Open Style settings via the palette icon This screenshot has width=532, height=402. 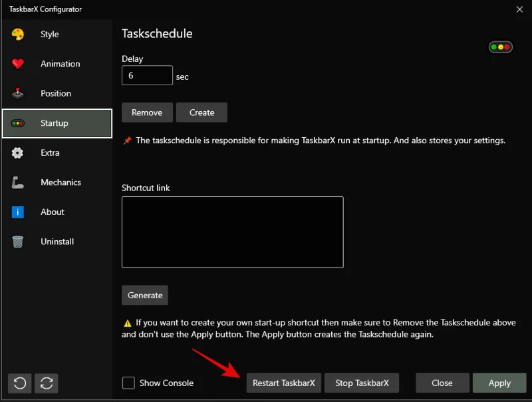pos(19,34)
